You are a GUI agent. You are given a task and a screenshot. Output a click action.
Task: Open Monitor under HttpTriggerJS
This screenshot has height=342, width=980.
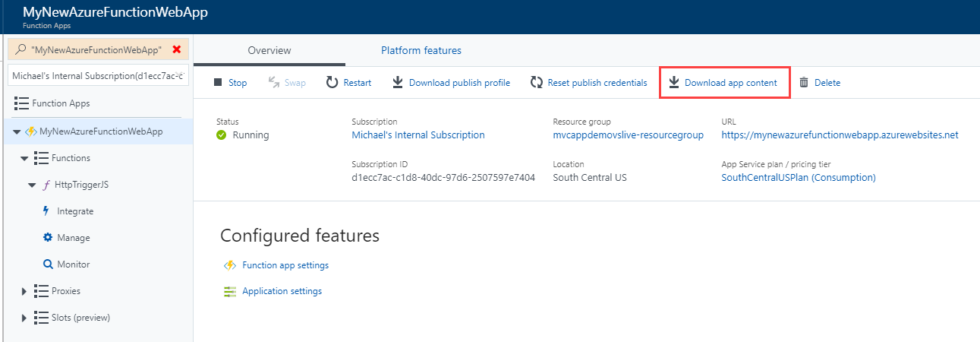coord(73,264)
